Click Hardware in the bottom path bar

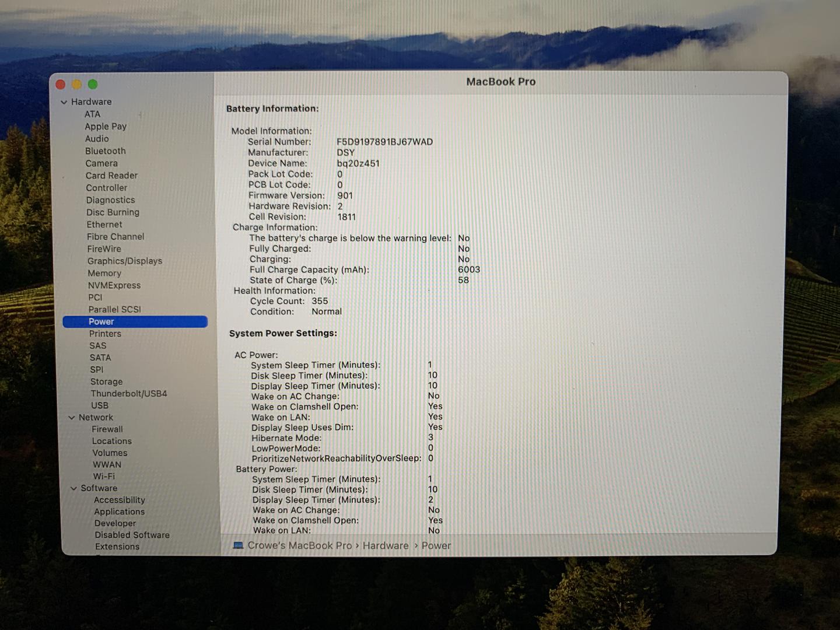(386, 545)
